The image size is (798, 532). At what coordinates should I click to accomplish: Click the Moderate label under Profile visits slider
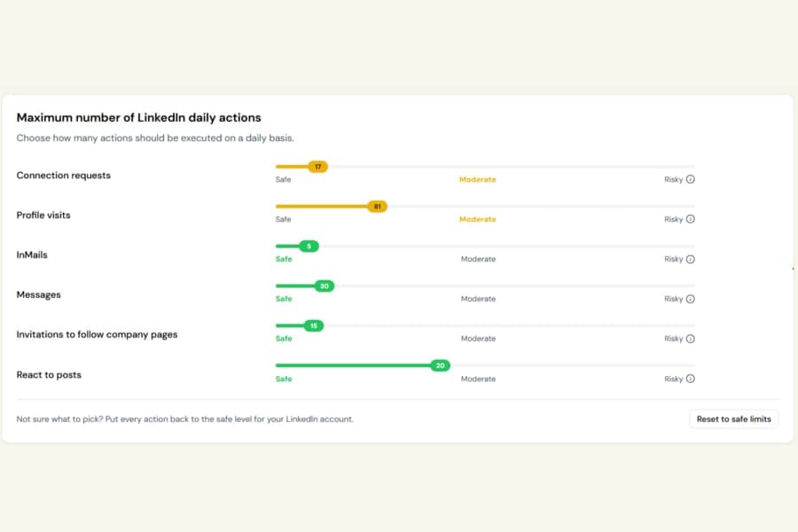coord(477,219)
